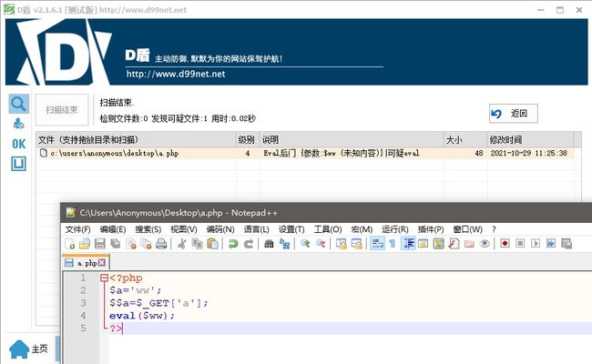Open the 搜索(S) menu
The width and height of the screenshot is (592, 364).
148,229
